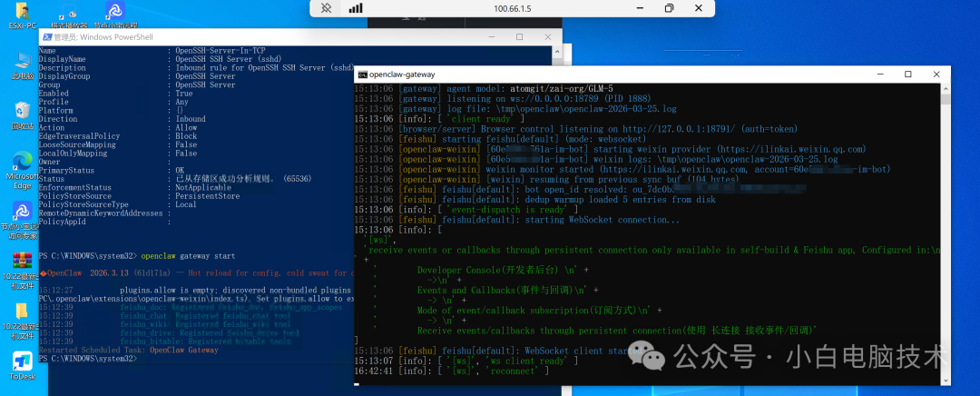Click the openclaw-gateway window title icon

tap(362, 74)
